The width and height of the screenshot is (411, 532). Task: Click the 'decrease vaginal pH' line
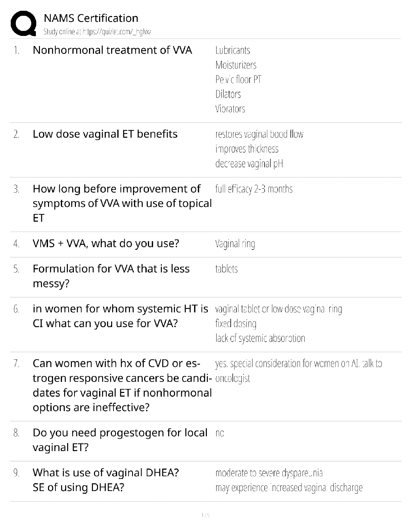click(249, 164)
